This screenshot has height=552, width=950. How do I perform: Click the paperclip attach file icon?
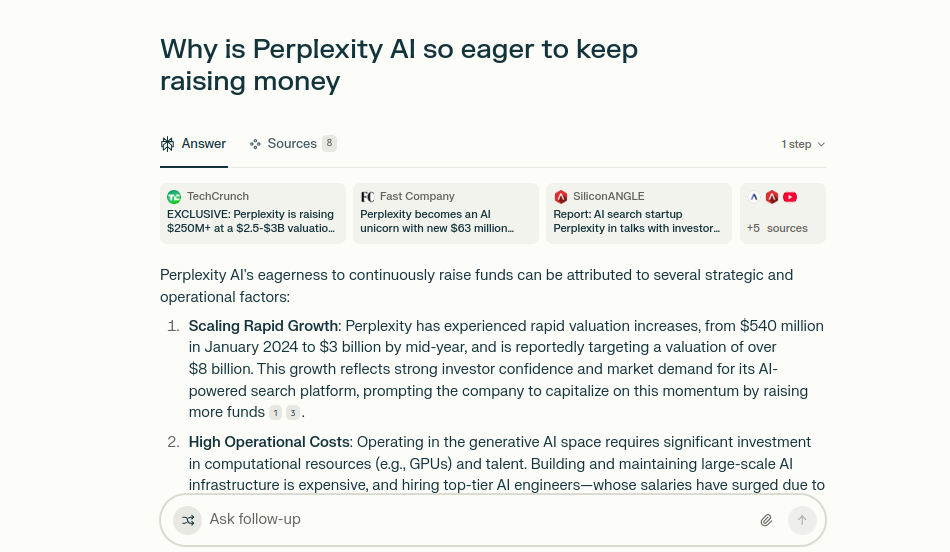pos(766,520)
